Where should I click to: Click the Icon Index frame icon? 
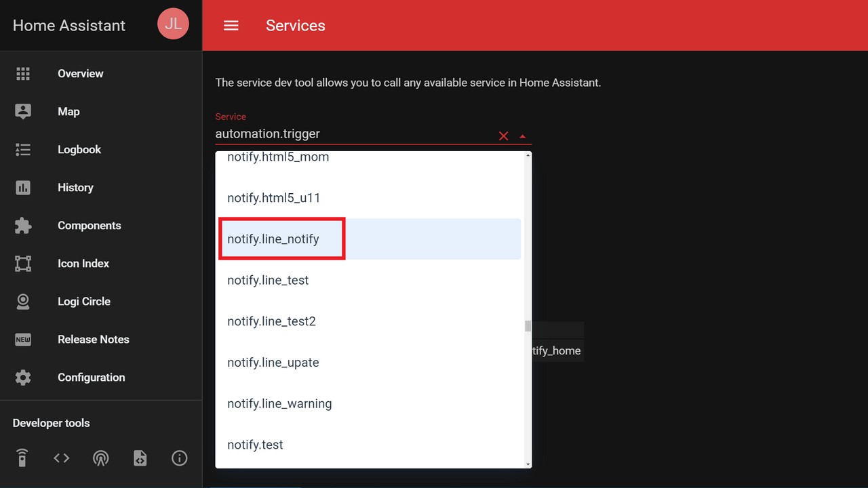coord(23,264)
